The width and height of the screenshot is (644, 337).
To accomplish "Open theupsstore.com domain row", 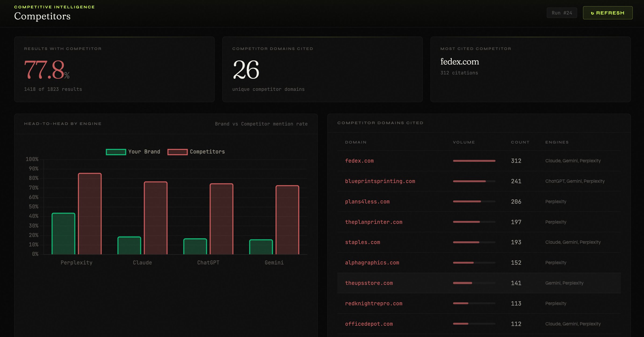I will [479, 283].
